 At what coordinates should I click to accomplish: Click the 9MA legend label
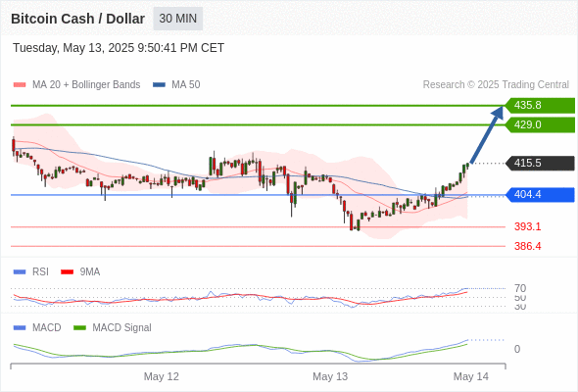(90, 272)
